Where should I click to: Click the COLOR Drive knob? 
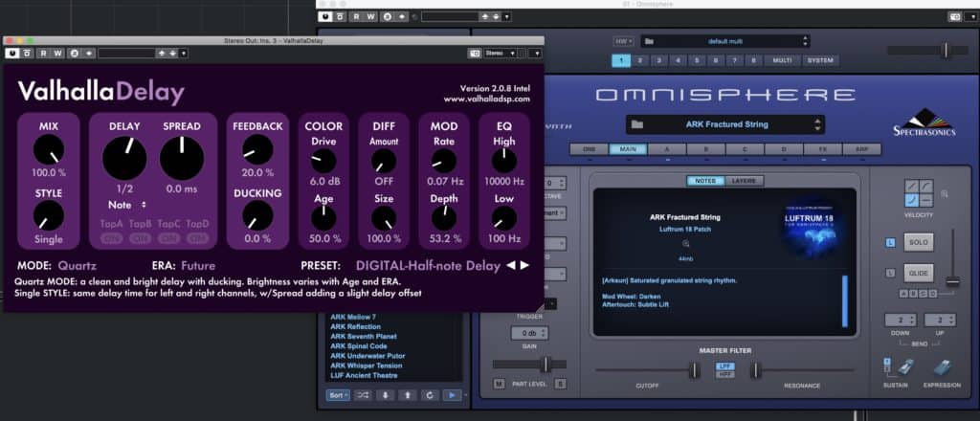323,161
